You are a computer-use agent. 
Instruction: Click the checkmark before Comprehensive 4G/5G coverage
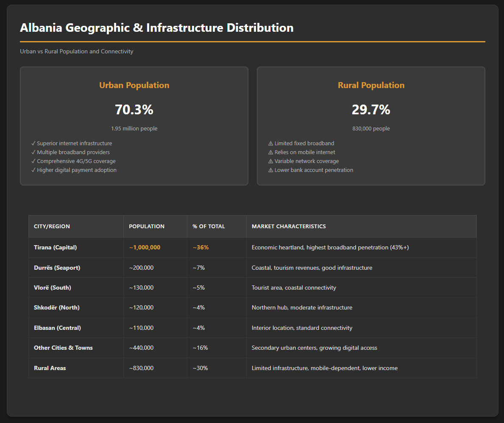click(x=33, y=161)
